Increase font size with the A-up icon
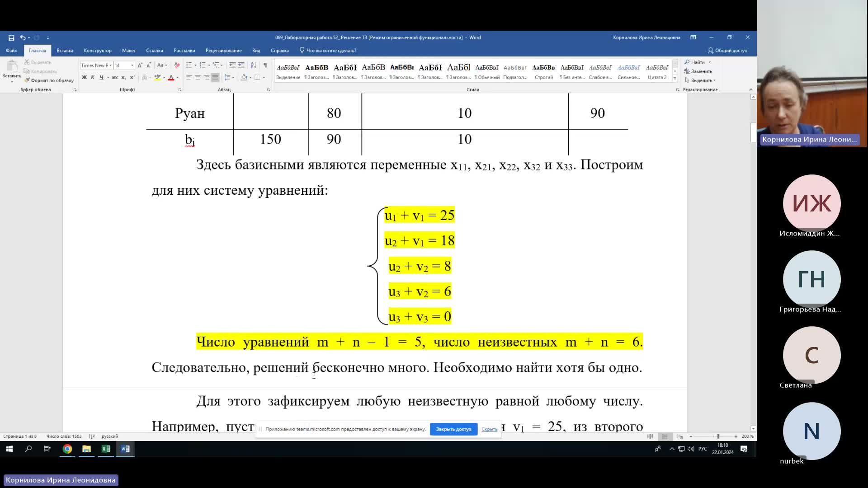This screenshot has width=868, height=488. point(140,66)
